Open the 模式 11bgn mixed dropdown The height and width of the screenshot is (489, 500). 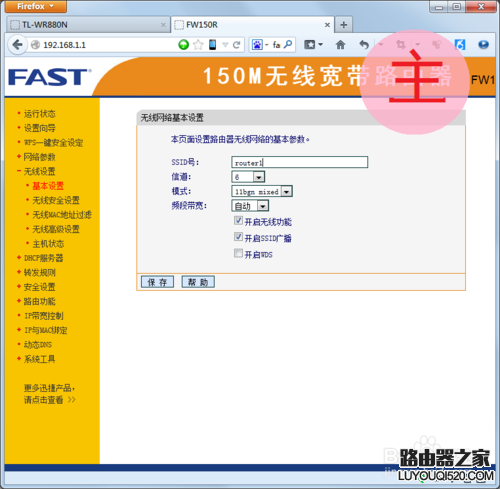pos(262,191)
